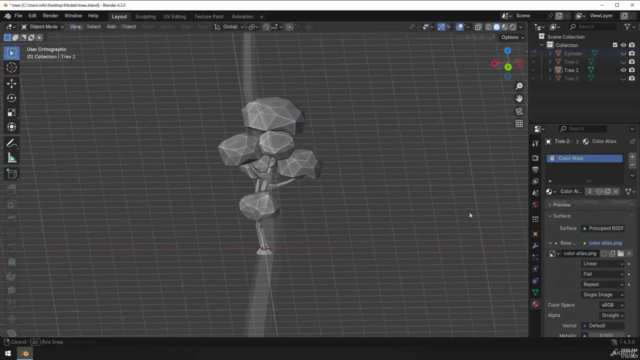Hide Tree 2 in viewport via eye icon

623,70
